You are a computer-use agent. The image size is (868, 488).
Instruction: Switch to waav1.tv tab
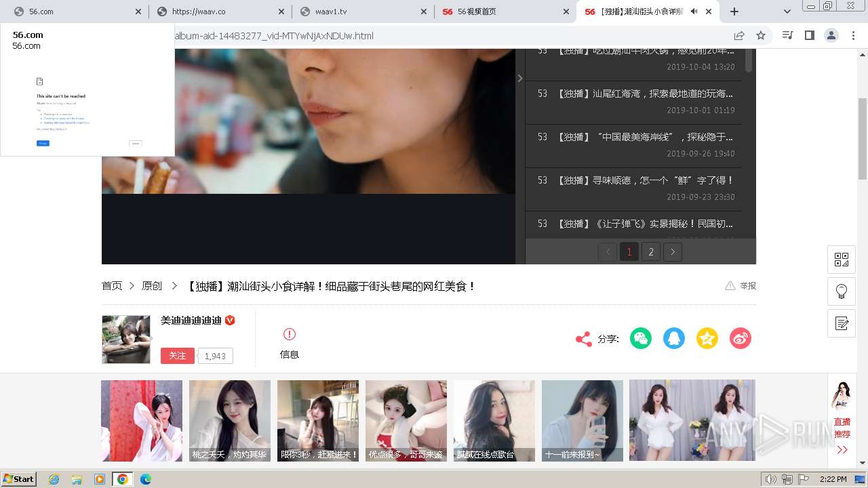[363, 12]
